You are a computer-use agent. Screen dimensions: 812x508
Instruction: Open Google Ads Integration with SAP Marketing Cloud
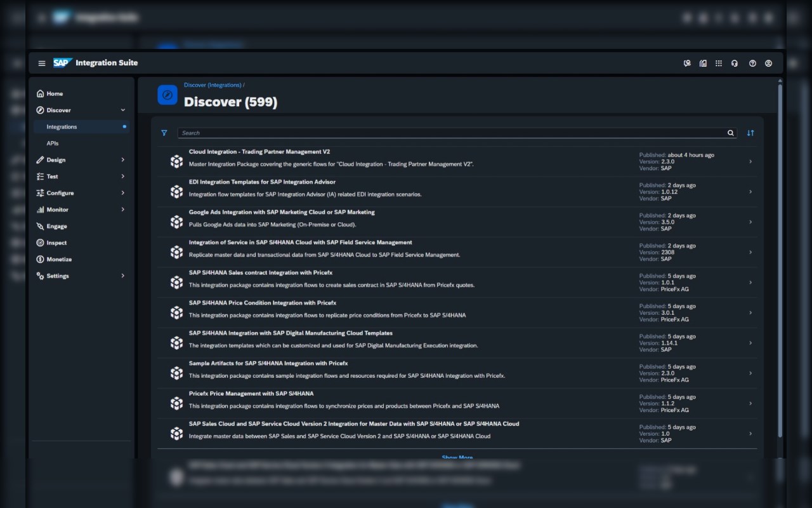click(282, 212)
